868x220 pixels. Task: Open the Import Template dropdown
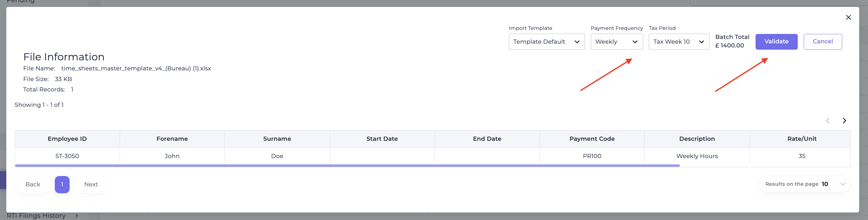pyautogui.click(x=546, y=42)
